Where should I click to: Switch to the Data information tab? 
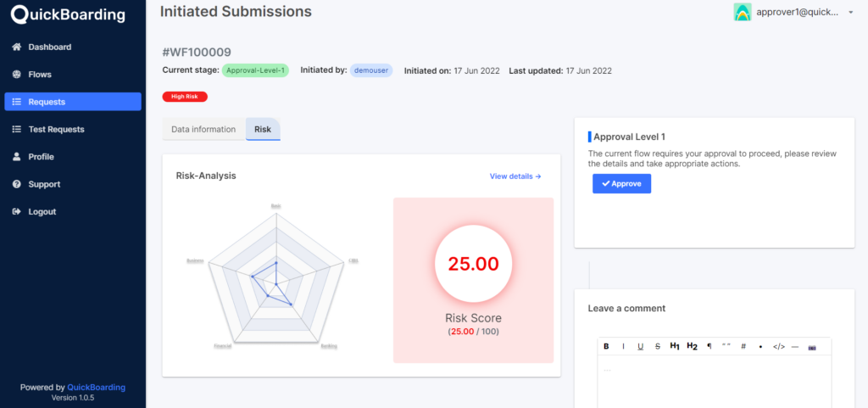[x=203, y=129]
